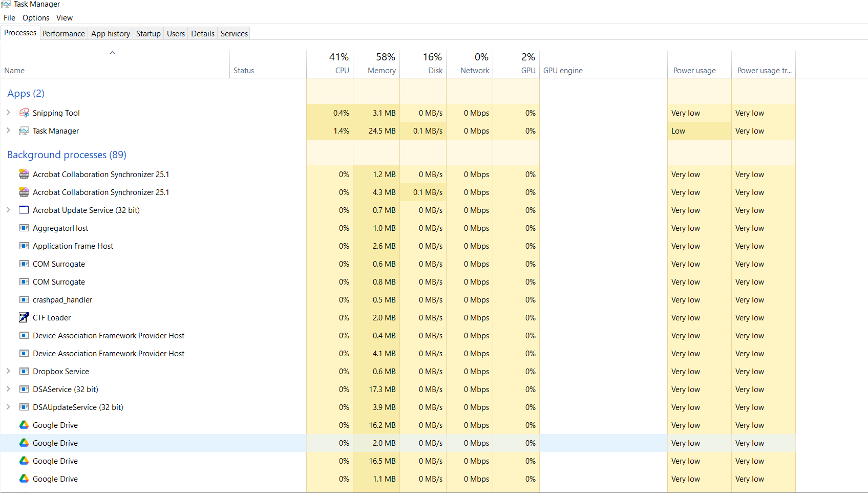Switch to the App history tab
This screenshot has width=868, height=498.
coord(111,34)
